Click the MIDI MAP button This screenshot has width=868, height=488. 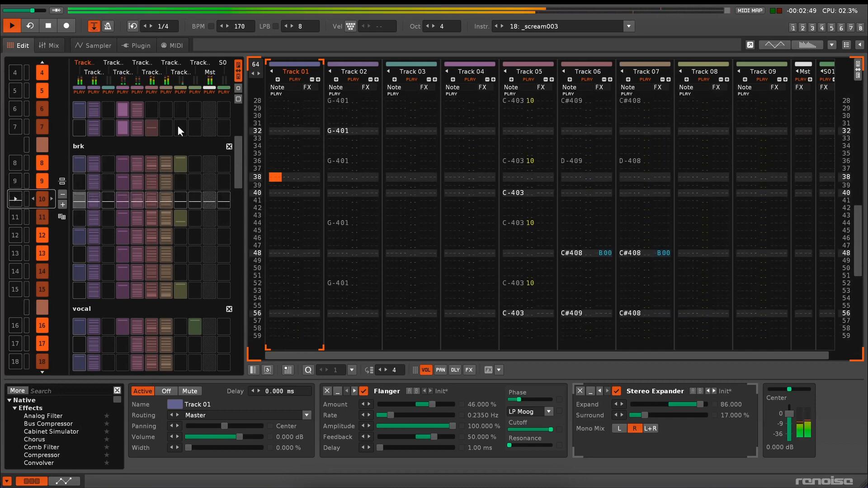[750, 10]
